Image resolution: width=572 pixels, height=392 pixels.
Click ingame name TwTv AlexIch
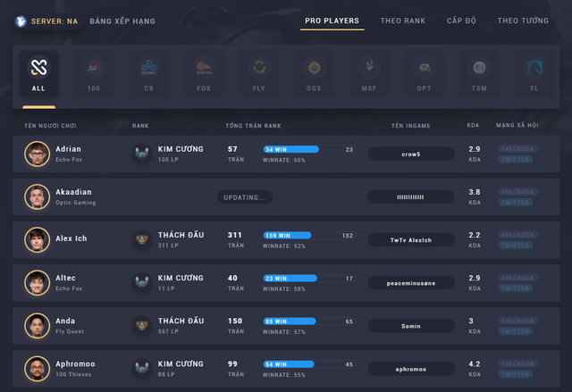click(411, 240)
